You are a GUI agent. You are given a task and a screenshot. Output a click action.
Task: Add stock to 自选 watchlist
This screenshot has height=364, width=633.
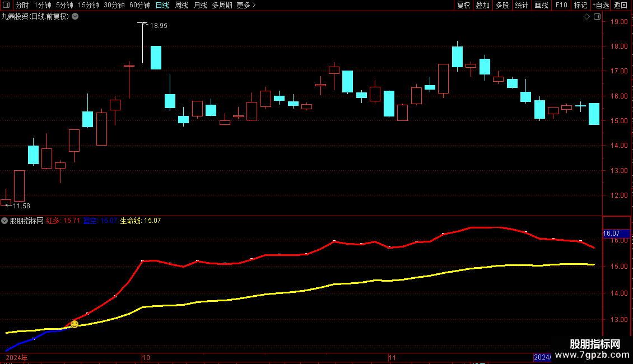[x=601, y=5]
